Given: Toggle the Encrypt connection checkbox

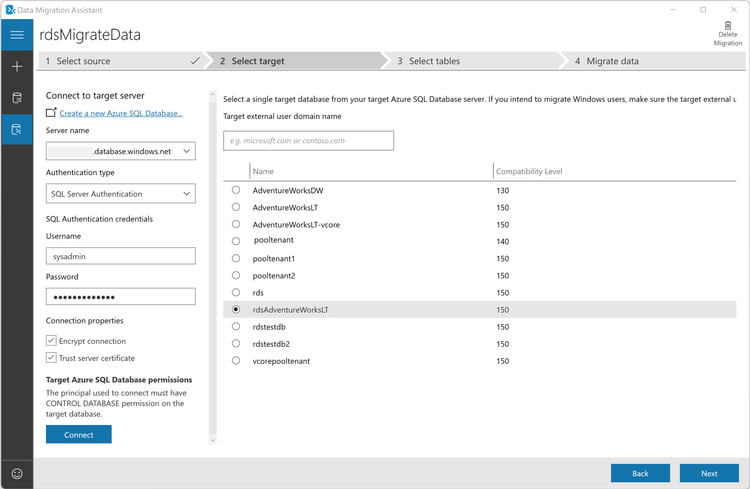Looking at the screenshot, I should (51, 341).
